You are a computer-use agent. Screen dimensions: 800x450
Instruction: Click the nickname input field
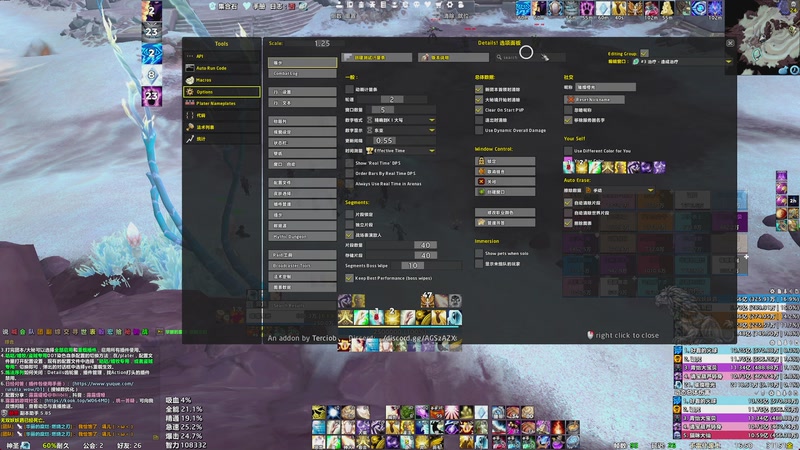(x=605, y=87)
